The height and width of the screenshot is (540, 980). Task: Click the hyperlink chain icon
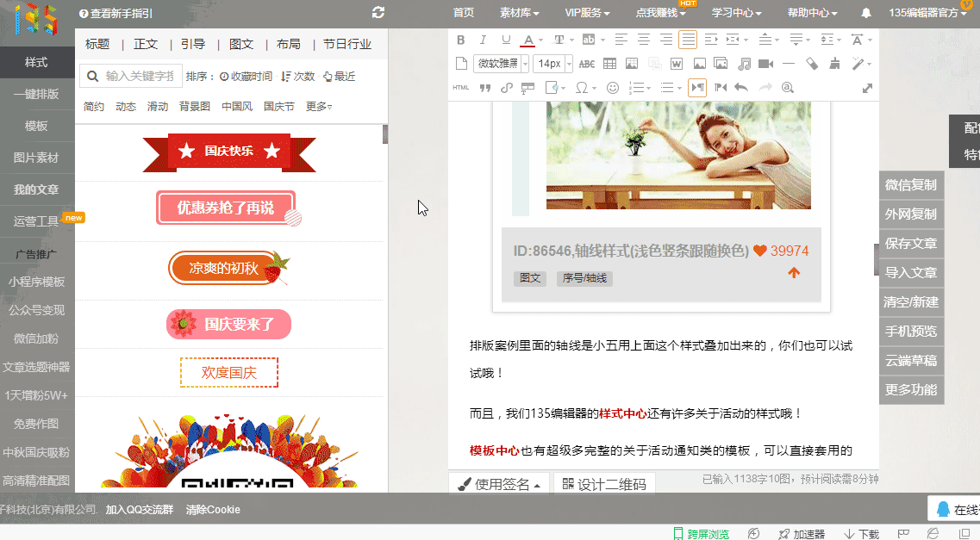click(x=506, y=88)
